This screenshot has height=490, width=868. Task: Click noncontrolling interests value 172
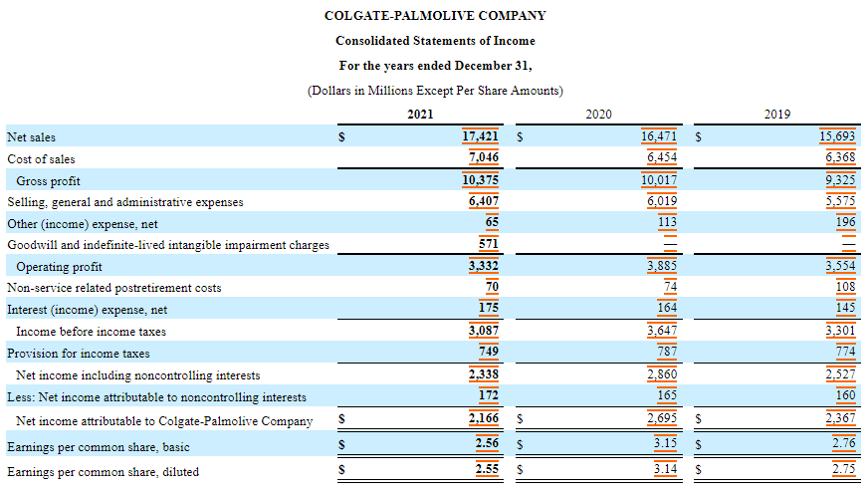(488, 394)
